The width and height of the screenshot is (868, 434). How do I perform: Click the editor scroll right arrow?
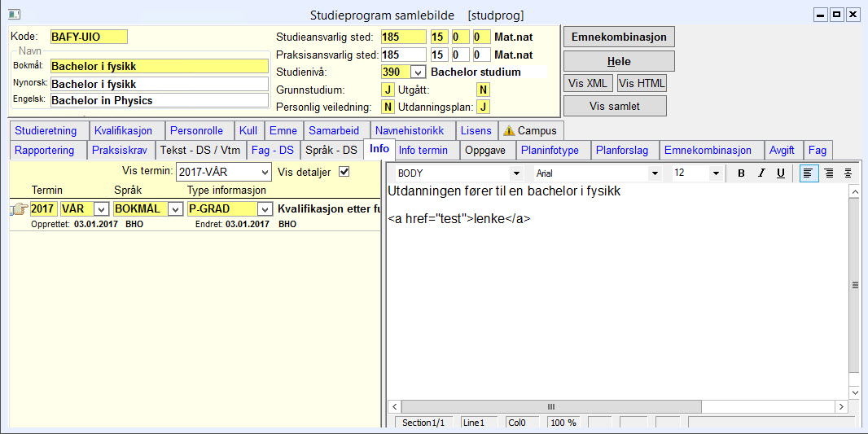pos(841,406)
